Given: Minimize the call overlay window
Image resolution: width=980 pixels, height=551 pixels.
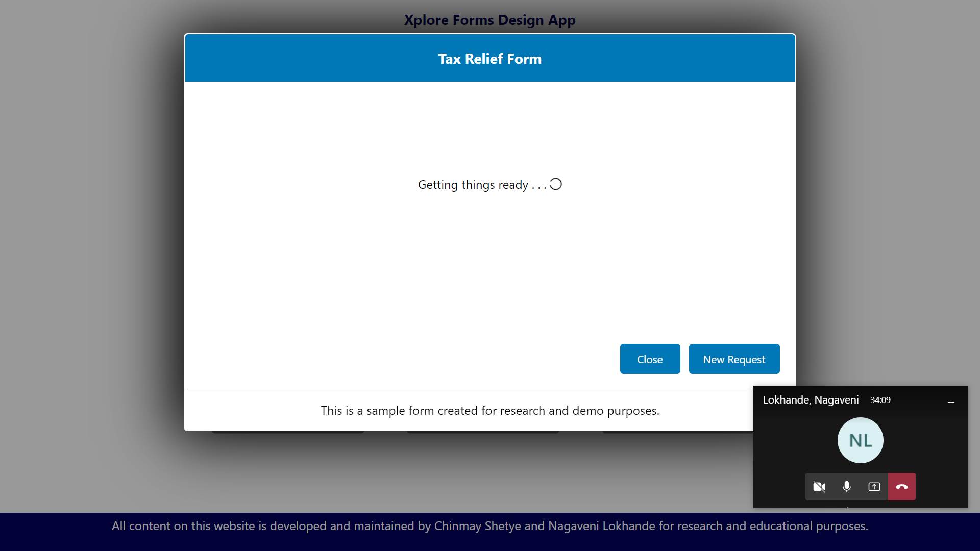Looking at the screenshot, I should (951, 402).
